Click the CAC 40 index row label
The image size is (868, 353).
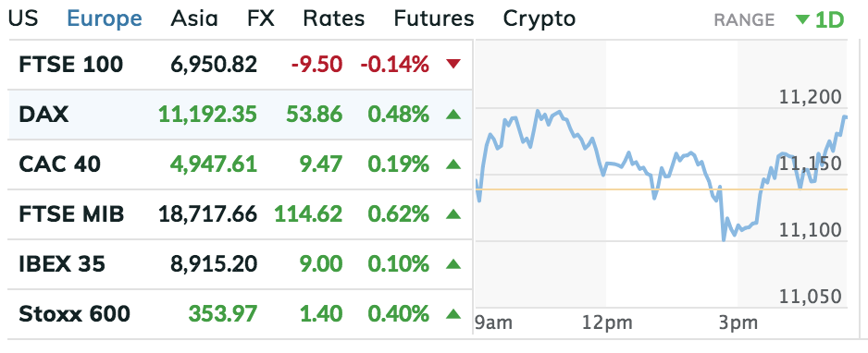60,164
